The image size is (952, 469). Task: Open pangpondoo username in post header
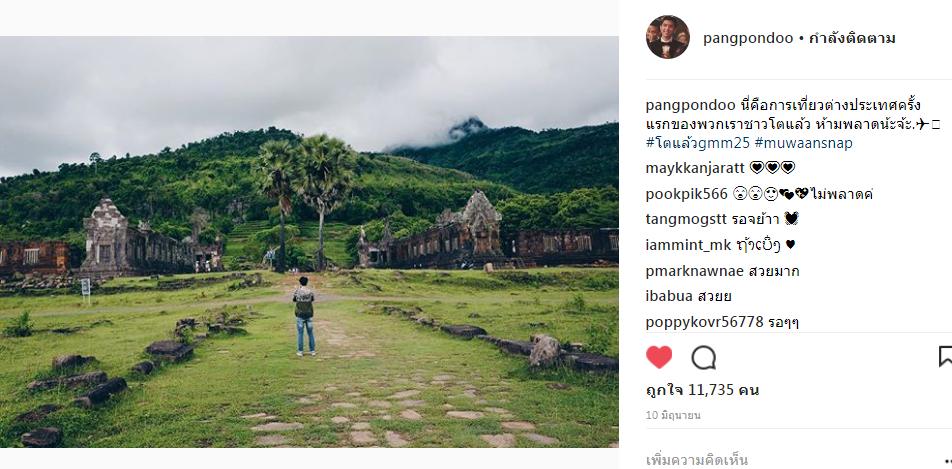[x=748, y=38]
